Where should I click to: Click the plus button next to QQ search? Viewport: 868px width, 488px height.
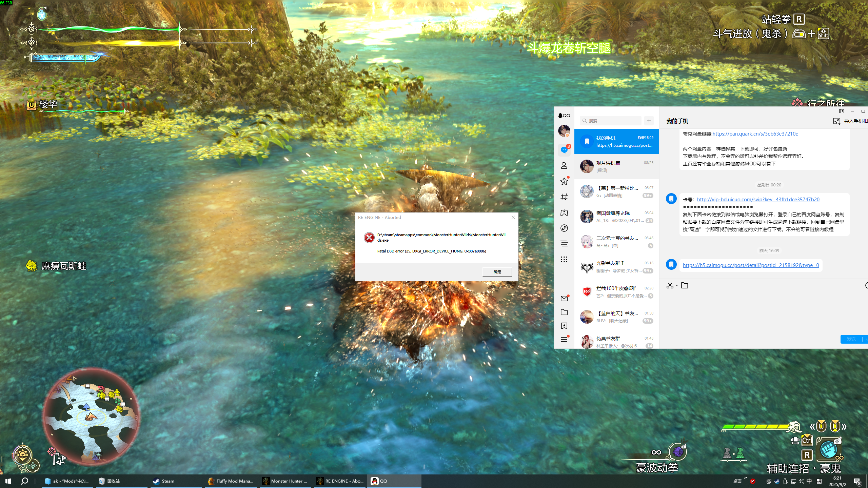tap(649, 121)
